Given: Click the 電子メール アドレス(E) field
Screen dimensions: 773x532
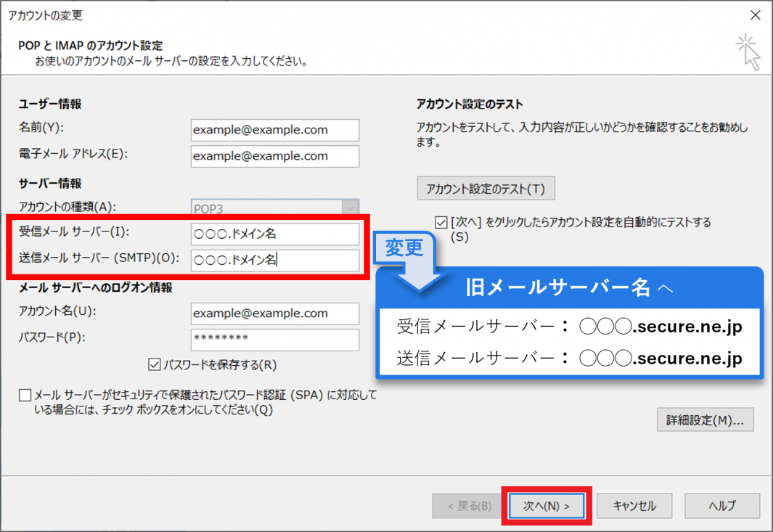Looking at the screenshot, I should tap(274, 156).
